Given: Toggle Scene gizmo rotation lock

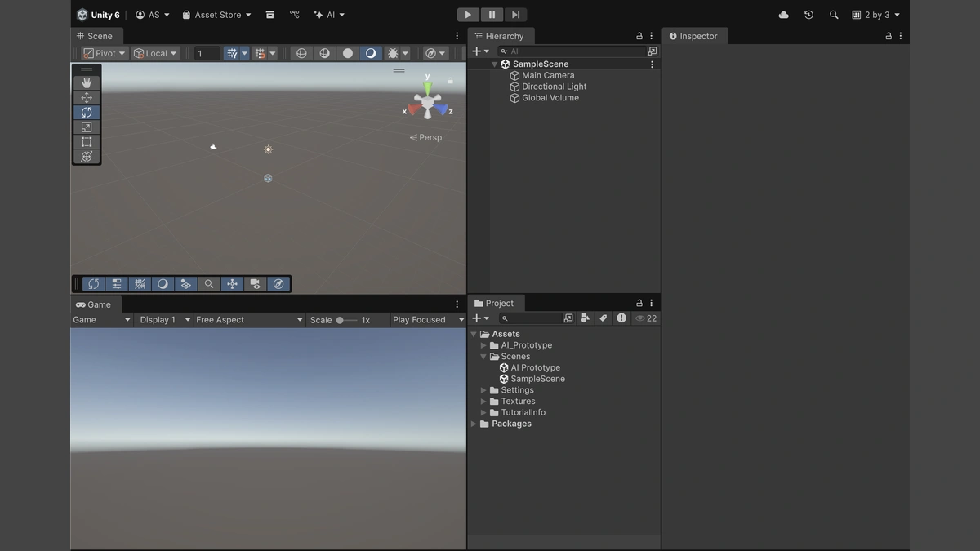Looking at the screenshot, I should tap(450, 81).
